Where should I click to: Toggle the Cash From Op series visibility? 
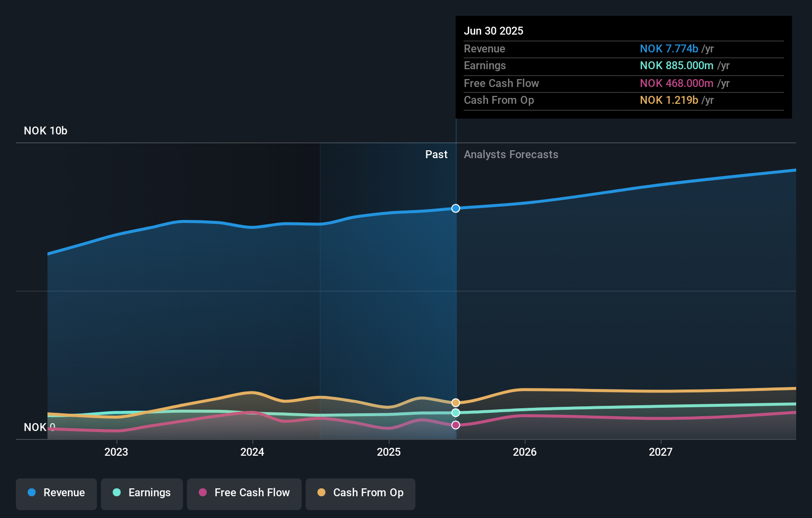tap(360, 493)
